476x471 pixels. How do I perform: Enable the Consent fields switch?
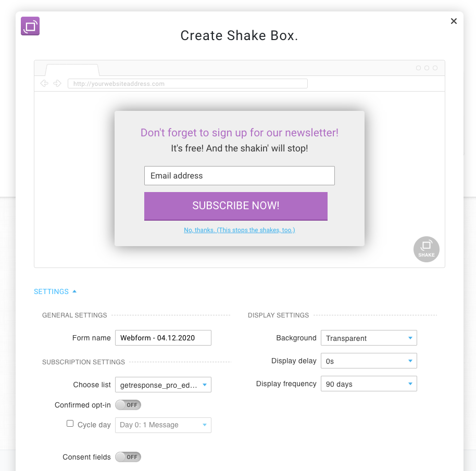tap(128, 457)
